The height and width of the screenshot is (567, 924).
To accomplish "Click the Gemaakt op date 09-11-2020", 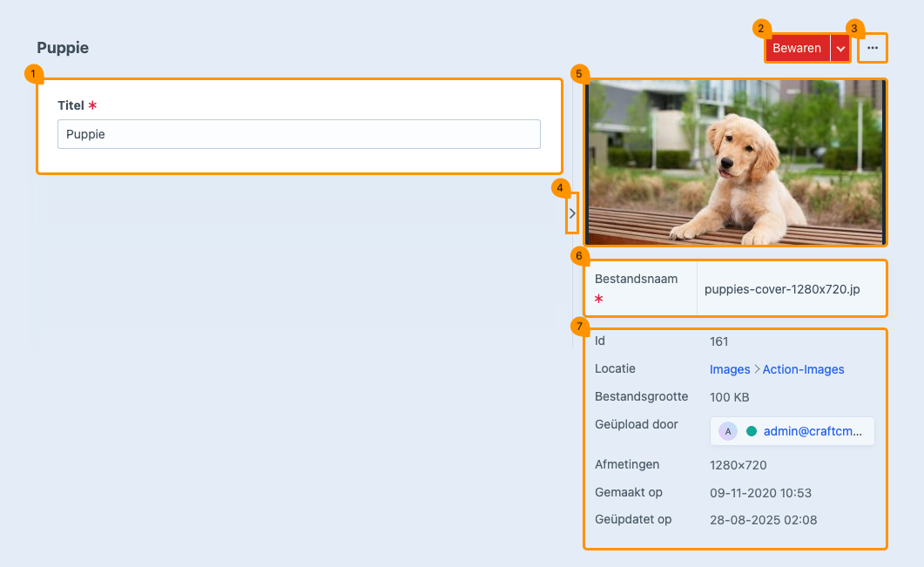I will pos(760,493).
